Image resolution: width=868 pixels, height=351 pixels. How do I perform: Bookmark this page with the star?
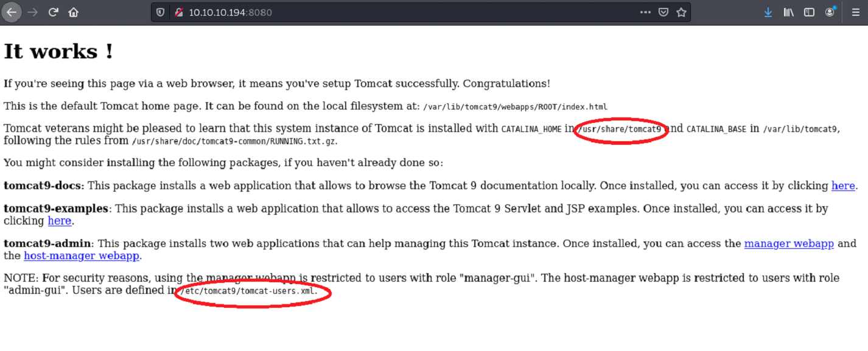pyautogui.click(x=681, y=12)
